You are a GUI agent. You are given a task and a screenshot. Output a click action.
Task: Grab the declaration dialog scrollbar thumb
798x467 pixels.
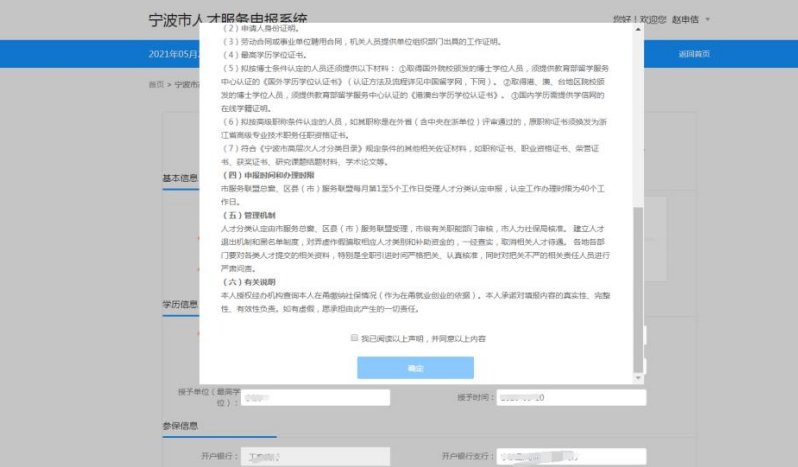(639, 290)
